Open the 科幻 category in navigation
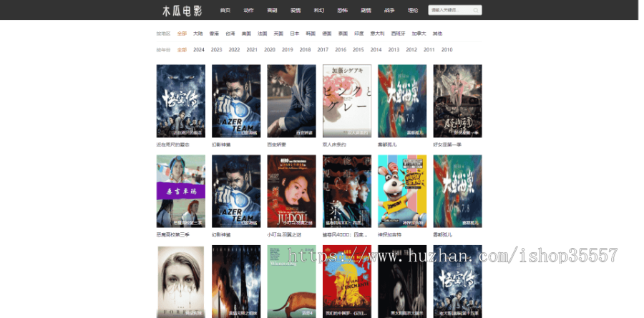Image resolution: width=644 pixels, height=318 pixels. [318, 11]
